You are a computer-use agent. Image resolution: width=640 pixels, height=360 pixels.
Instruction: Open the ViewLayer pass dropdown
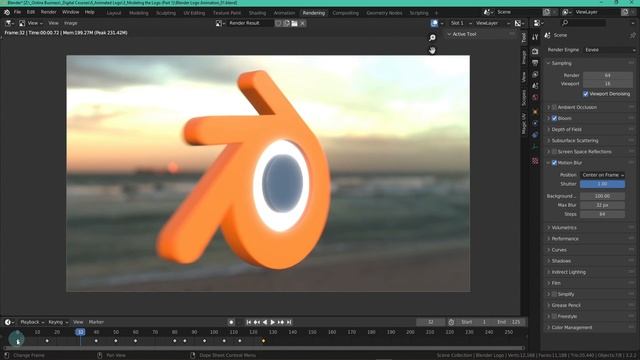tap(492, 23)
